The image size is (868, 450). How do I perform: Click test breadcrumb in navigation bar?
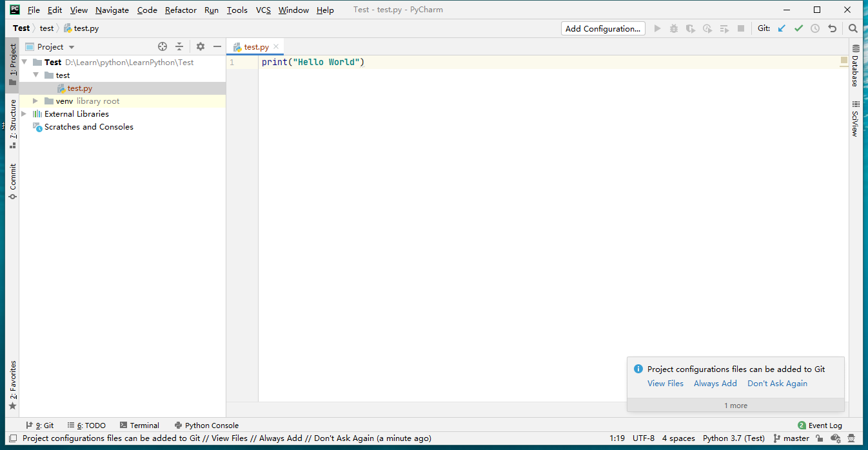click(x=47, y=28)
